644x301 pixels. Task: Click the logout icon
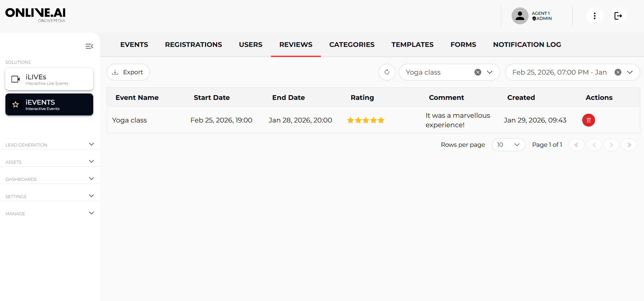(618, 16)
